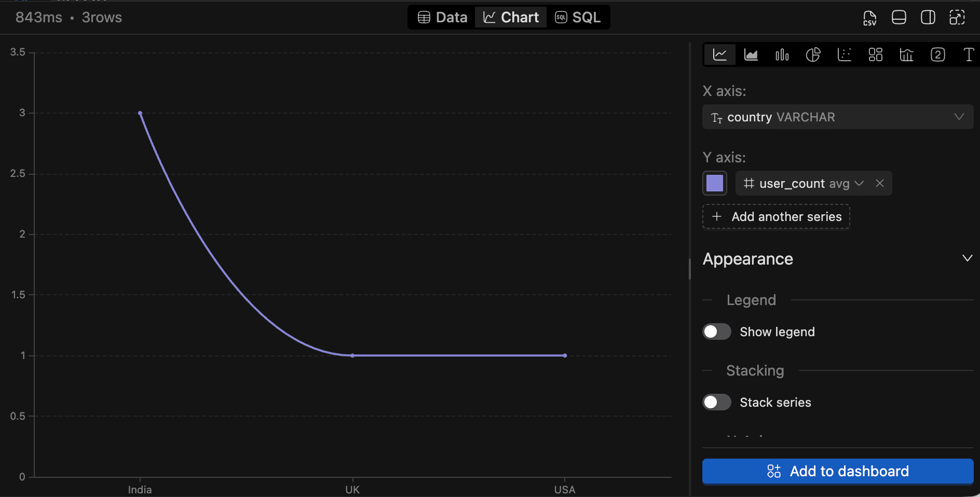Open the X axis country dropdown
The width and height of the screenshot is (980, 497).
(837, 117)
